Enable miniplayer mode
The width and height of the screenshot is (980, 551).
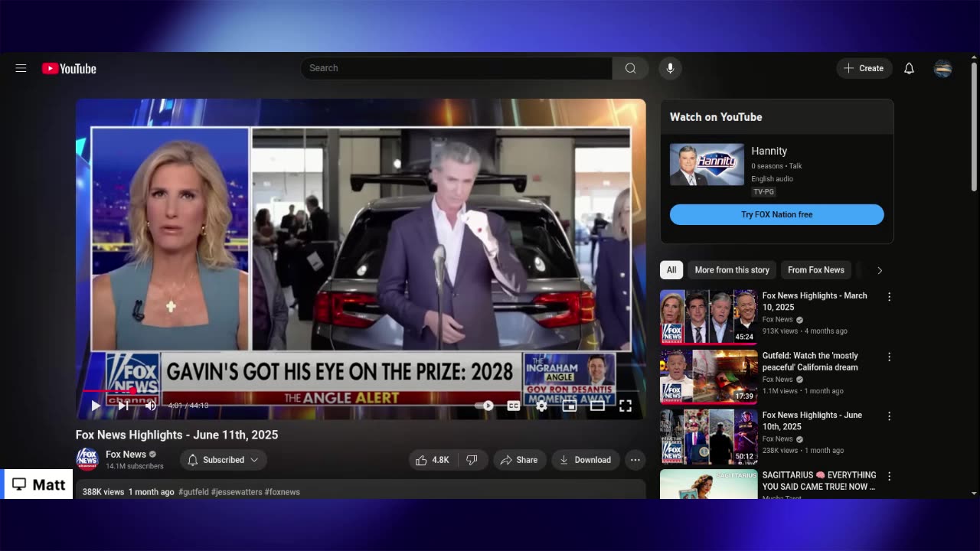click(570, 406)
